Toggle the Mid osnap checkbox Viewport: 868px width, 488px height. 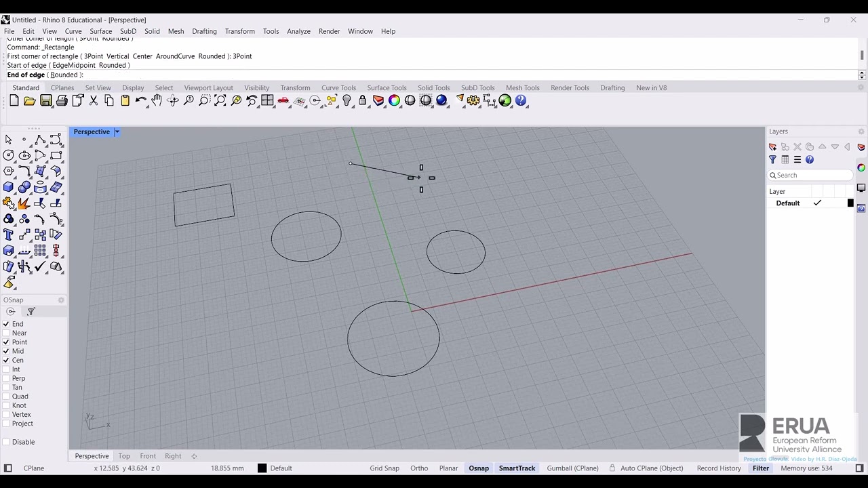click(x=6, y=351)
